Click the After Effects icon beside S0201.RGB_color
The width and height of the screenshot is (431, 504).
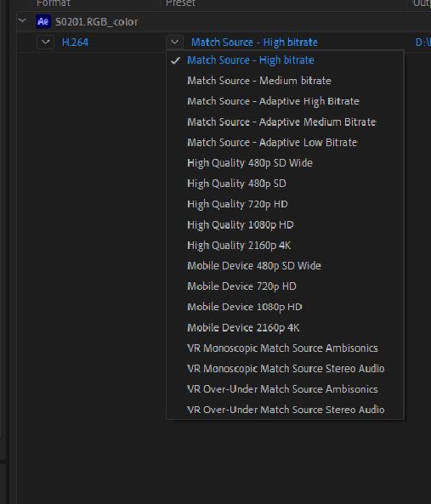43,21
